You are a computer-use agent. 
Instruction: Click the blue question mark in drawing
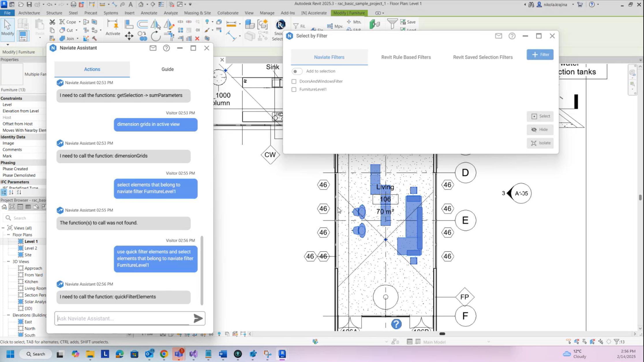tap(396, 324)
